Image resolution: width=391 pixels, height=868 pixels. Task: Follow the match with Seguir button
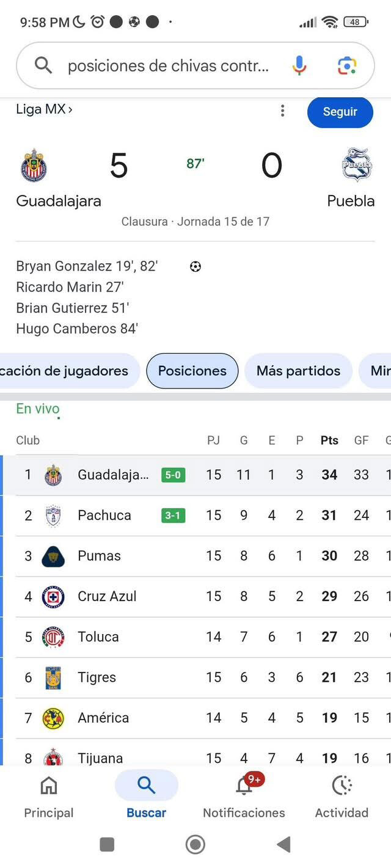340,112
